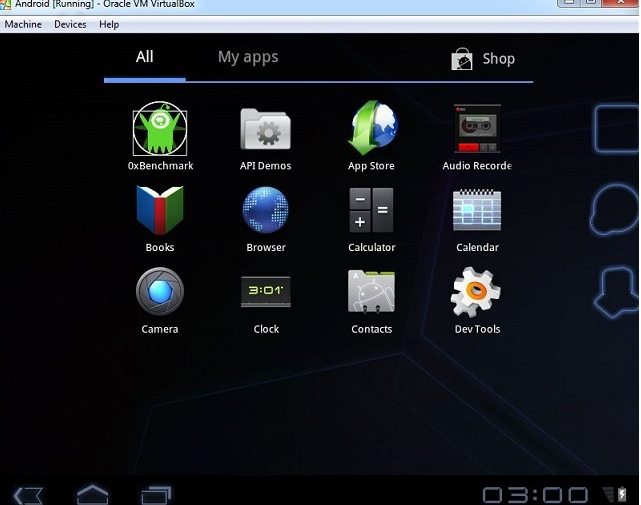Open the Books app icon
The height and width of the screenshot is (505, 641).
[160, 210]
